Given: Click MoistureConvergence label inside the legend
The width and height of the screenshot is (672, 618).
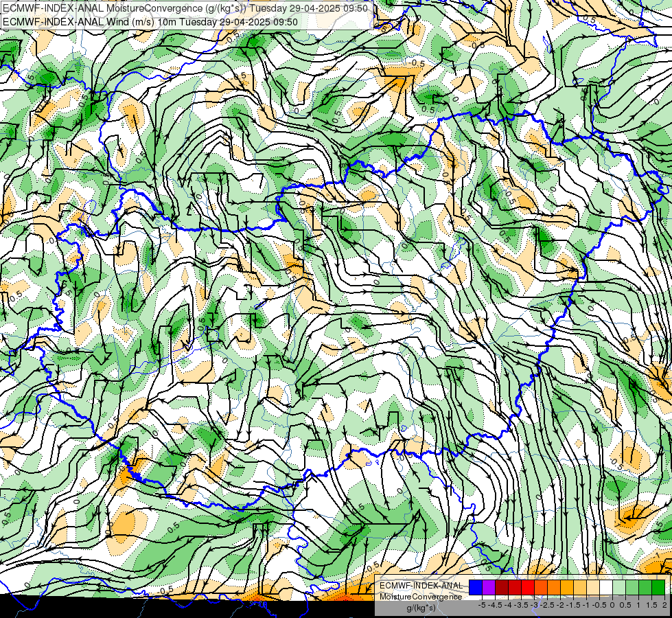Looking at the screenshot, I should (421, 597).
